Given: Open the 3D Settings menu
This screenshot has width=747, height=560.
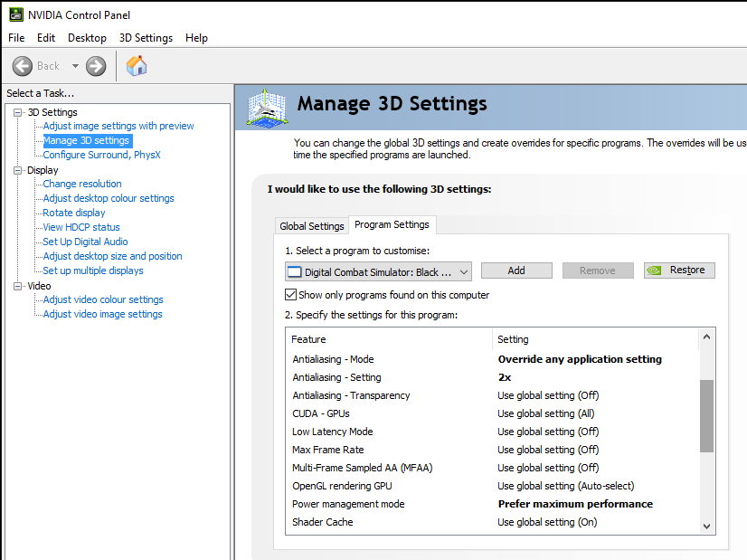Looking at the screenshot, I should point(146,38).
